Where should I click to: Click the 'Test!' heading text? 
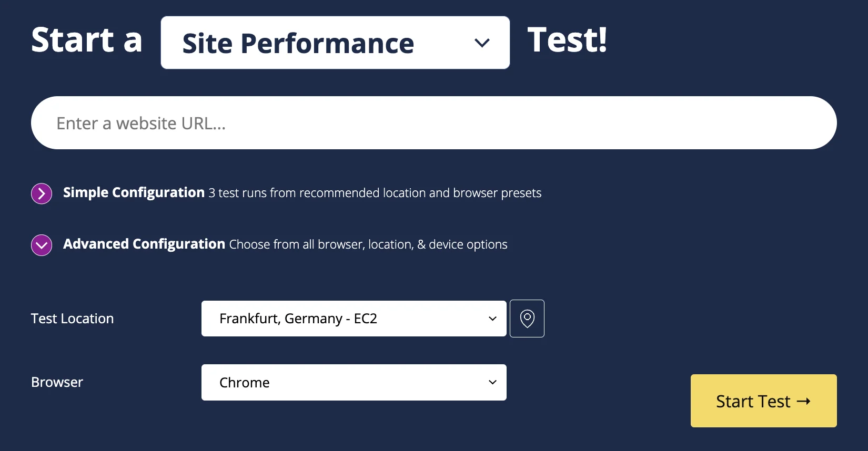point(567,40)
